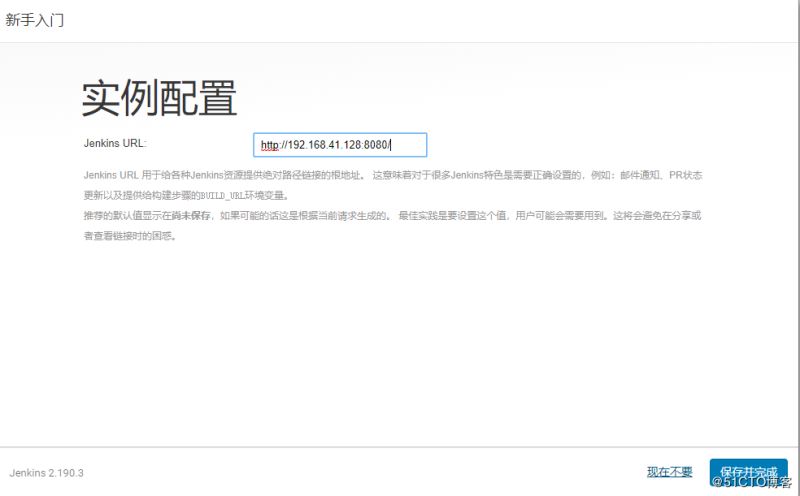Click the Jenkins URL: field label

[x=115, y=143]
